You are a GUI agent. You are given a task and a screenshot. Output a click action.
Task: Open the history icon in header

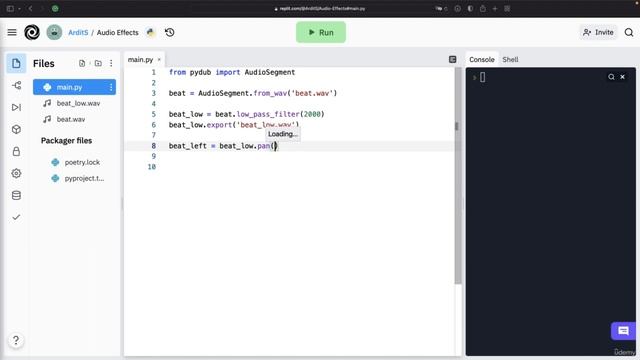[x=169, y=32]
